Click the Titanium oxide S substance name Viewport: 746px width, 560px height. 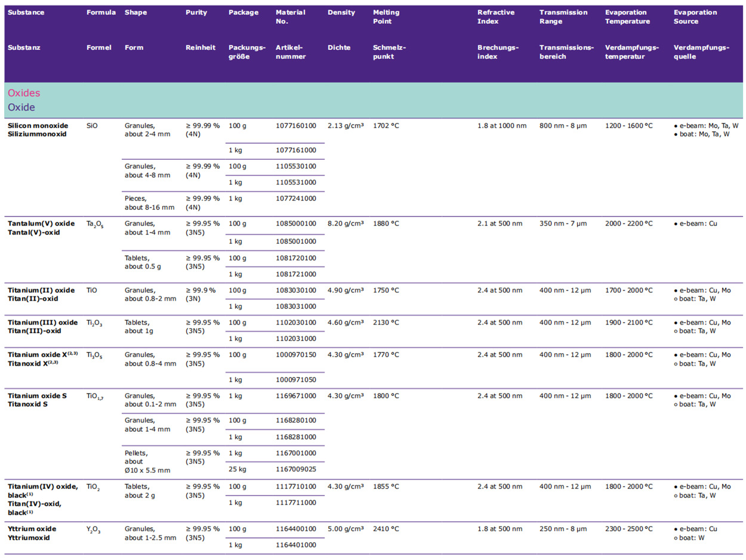(37, 396)
